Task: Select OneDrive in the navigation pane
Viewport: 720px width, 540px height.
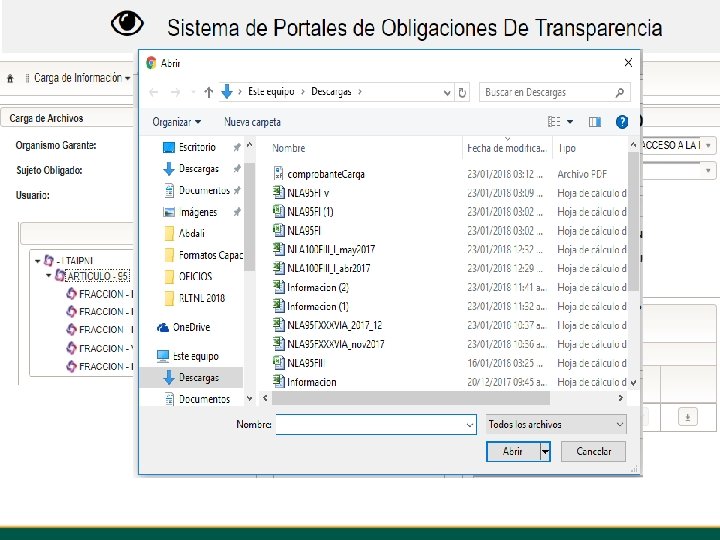Action: pos(191,327)
